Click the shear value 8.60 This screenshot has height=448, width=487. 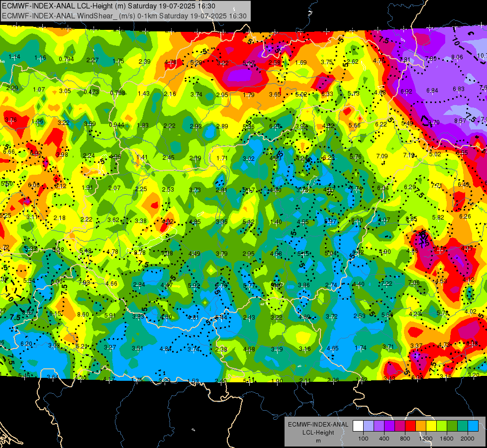click(83, 314)
